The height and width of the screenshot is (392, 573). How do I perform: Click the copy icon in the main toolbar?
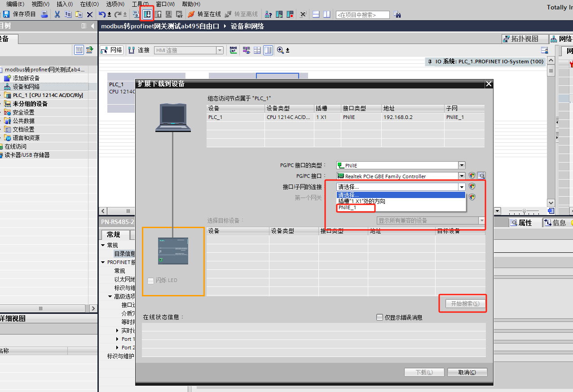[x=68, y=14]
